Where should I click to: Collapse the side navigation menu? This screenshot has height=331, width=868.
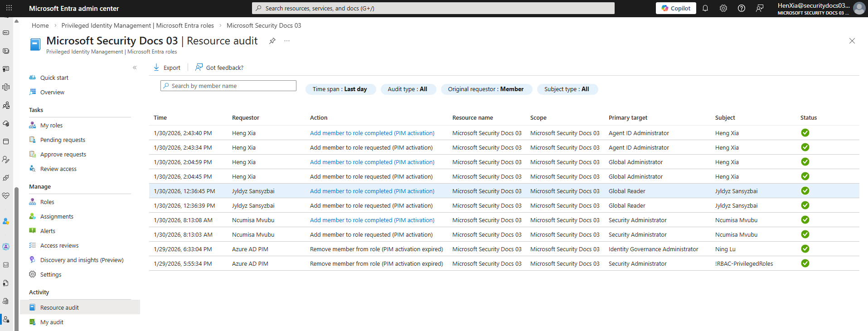tap(135, 68)
